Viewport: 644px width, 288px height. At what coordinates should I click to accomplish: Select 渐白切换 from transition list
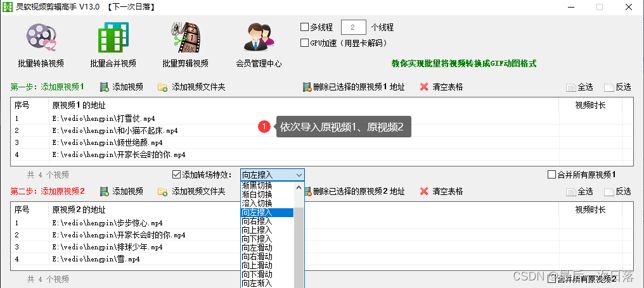[x=267, y=194]
